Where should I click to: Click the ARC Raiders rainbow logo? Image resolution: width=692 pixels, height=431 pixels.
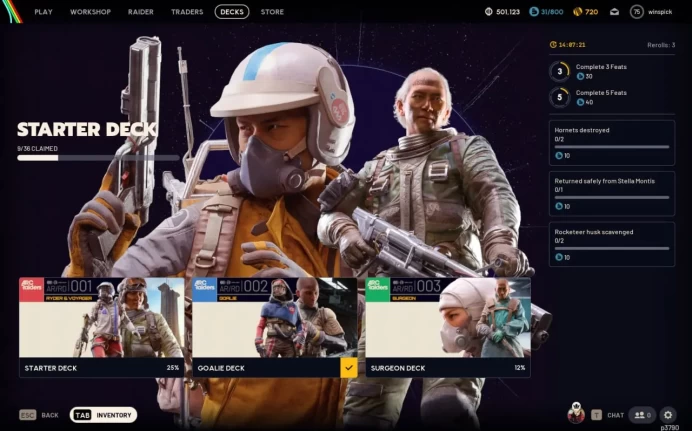pyautogui.click(x=11, y=11)
